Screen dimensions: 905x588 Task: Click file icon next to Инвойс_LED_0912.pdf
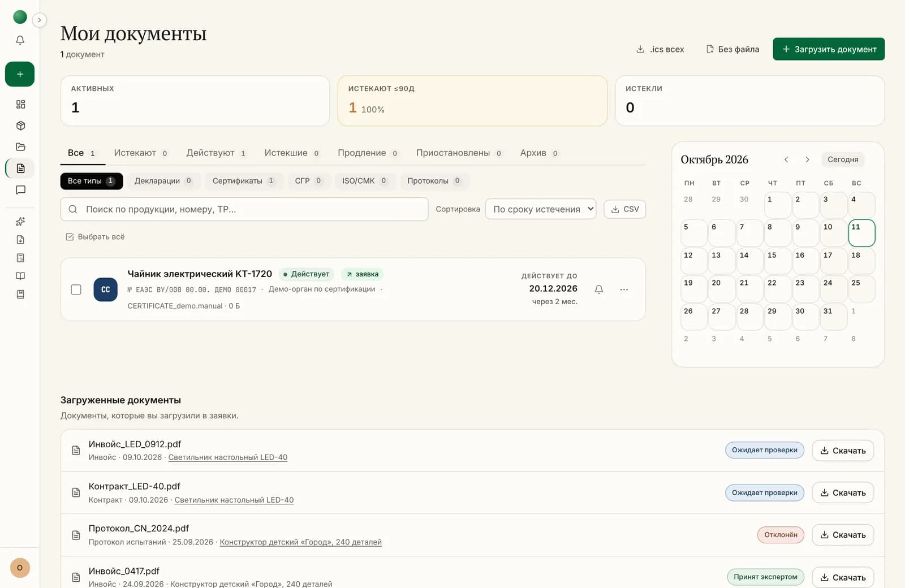(x=76, y=451)
